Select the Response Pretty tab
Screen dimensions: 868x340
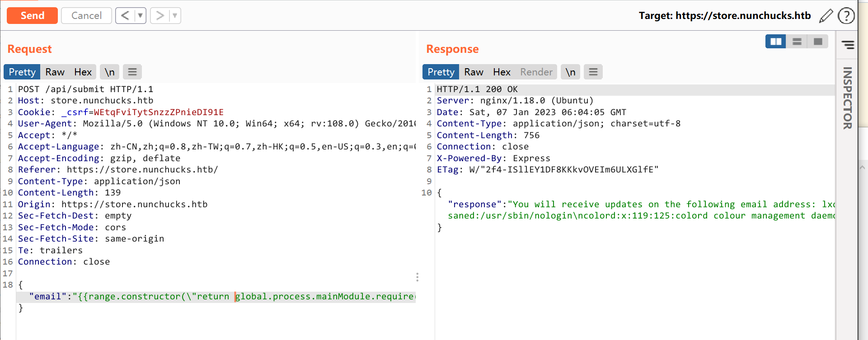441,72
